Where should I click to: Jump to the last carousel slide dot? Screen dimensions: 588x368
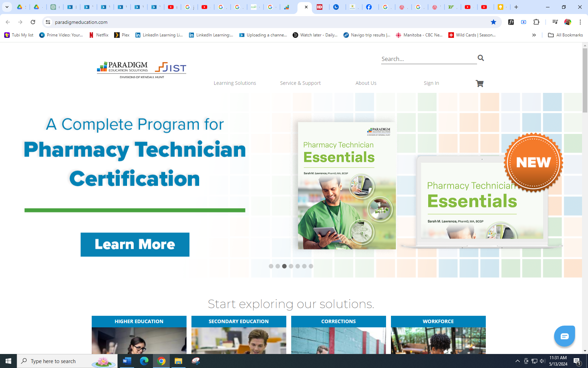[311, 266]
